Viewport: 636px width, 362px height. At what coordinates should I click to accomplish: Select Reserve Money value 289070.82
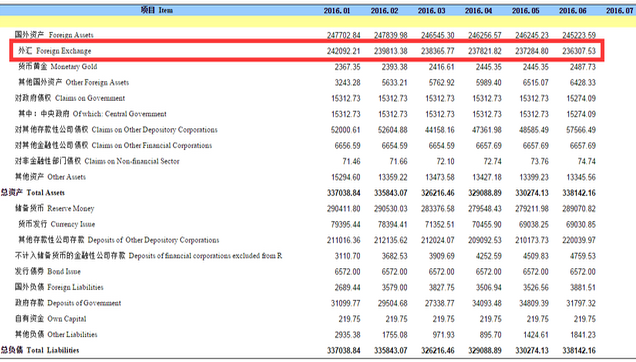tap(578, 209)
